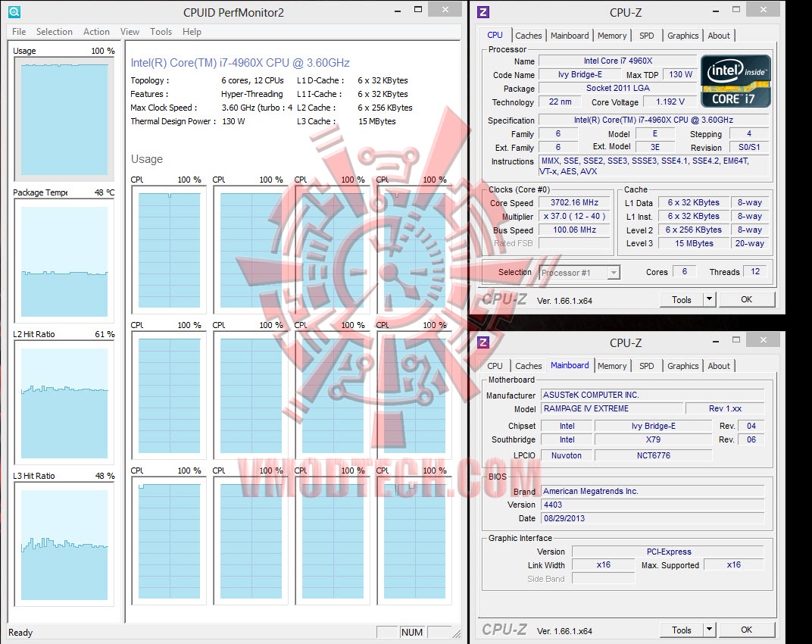Click the ASUSTeK COMPUTER INC. manufacturer field

pos(652,395)
